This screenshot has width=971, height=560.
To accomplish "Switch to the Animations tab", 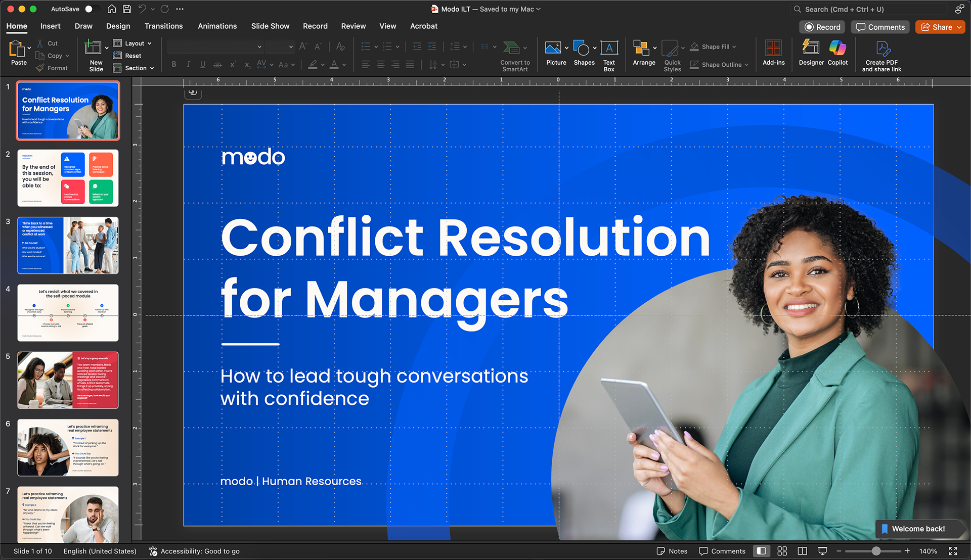I will coord(217,26).
